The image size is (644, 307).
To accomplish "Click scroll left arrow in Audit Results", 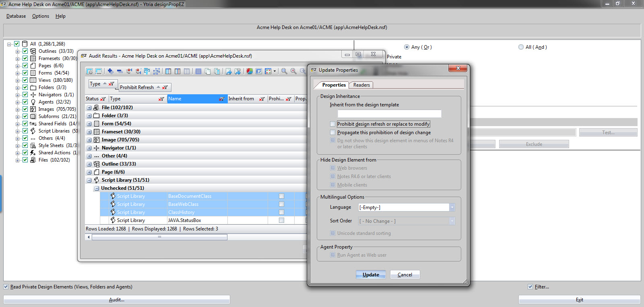I will coord(89,237).
